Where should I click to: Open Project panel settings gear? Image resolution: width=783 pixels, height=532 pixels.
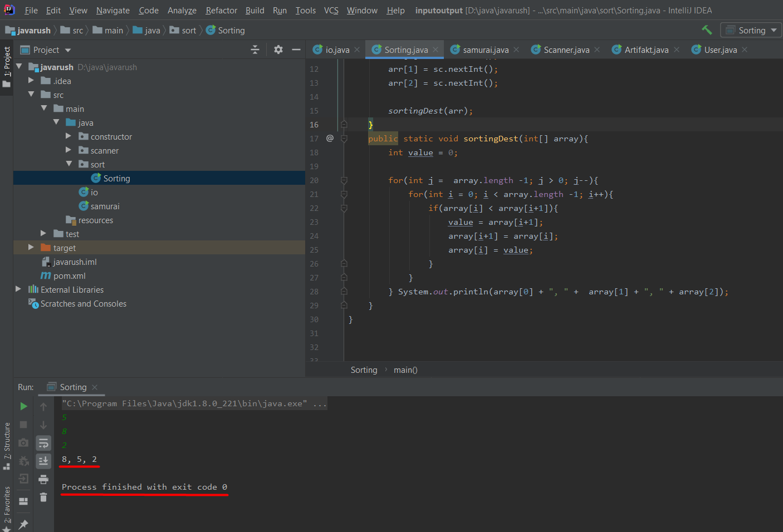coord(278,50)
